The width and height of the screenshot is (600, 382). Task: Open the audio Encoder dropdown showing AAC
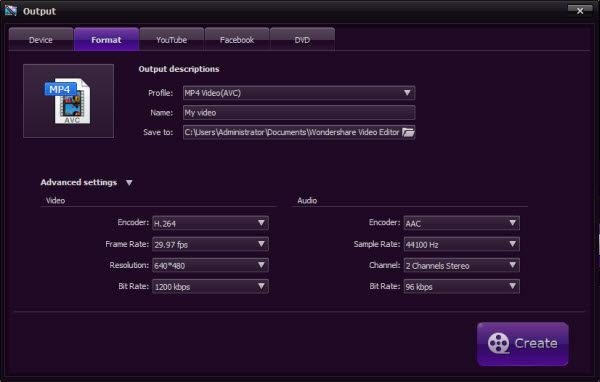[461, 223]
